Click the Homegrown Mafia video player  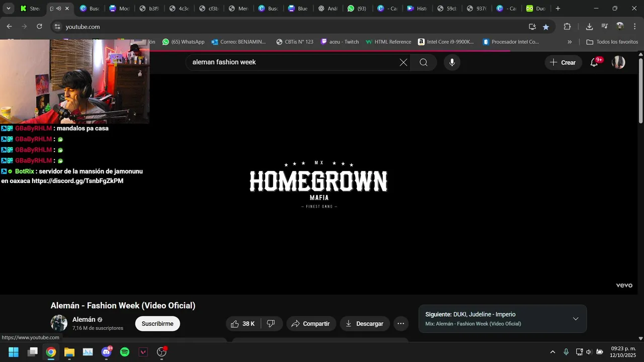point(319,184)
